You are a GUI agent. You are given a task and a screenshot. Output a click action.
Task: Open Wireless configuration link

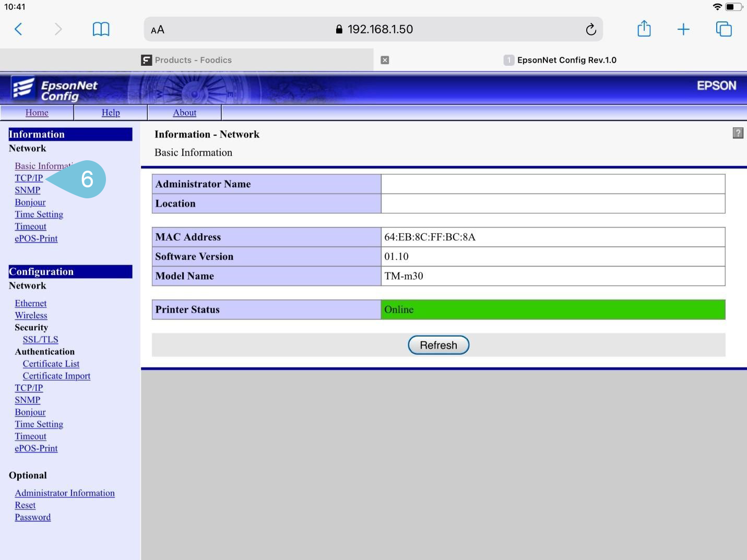[31, 315]
